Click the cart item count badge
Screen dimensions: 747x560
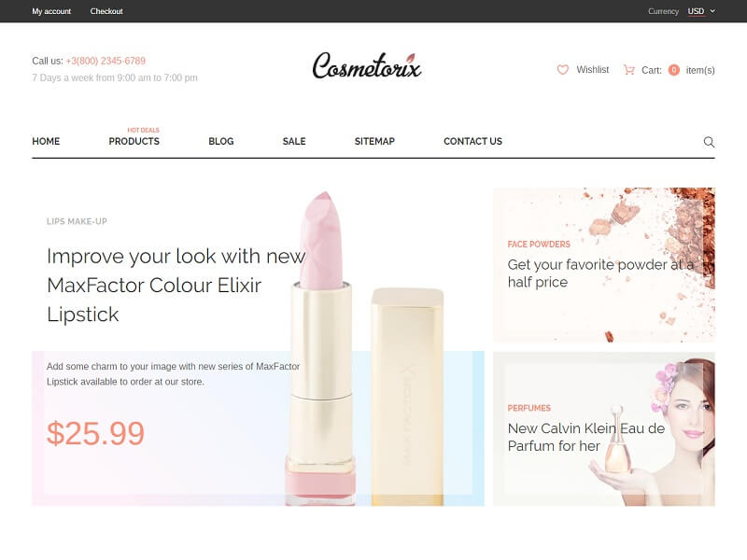[673, 70]
